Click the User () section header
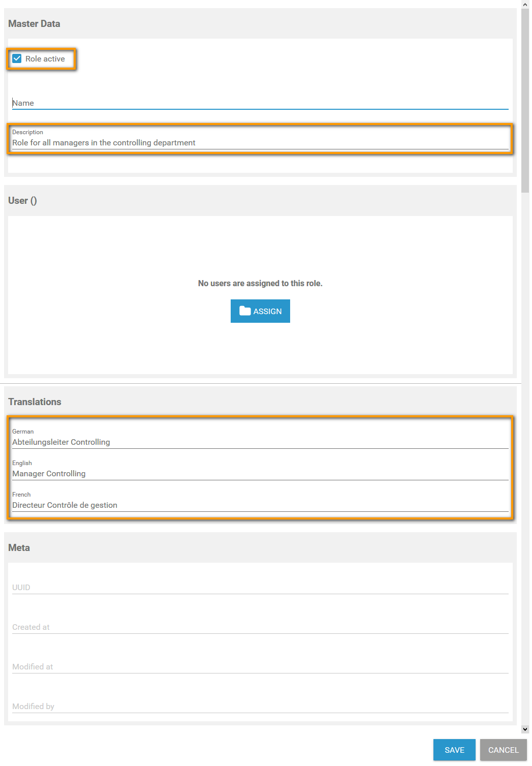Screen dimensions: 532x766 coord(22,201)
